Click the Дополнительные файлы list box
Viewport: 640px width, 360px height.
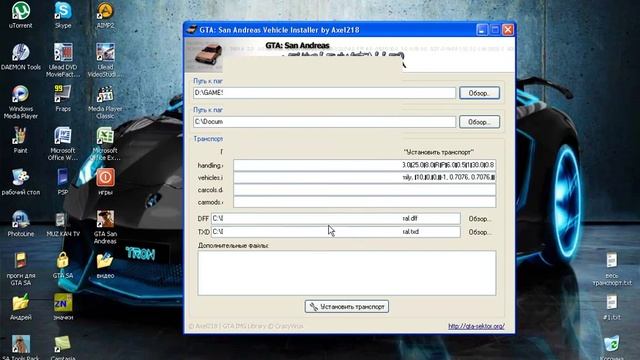(347, 273)
